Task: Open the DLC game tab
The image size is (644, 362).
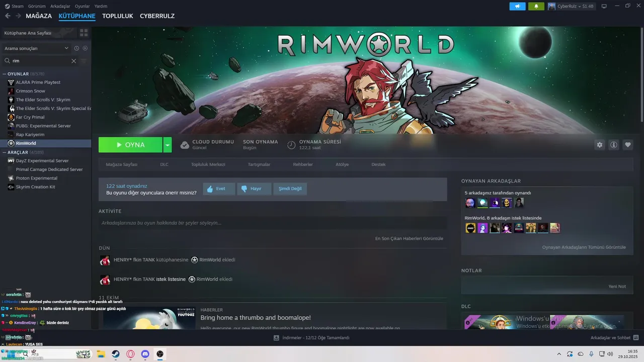Action: click(x=165, y=164)
